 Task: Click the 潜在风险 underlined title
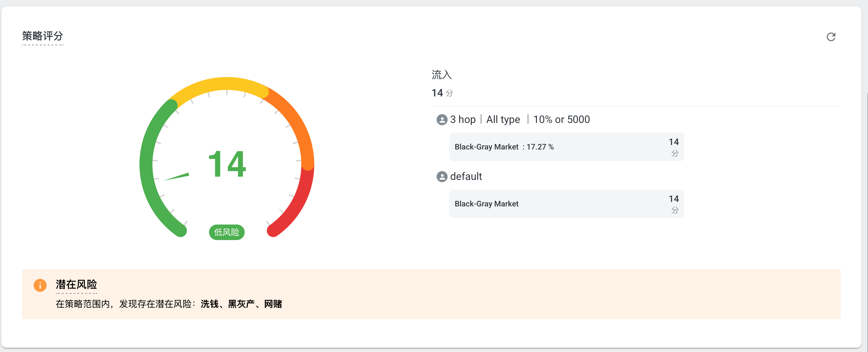[x=76, y=284]
